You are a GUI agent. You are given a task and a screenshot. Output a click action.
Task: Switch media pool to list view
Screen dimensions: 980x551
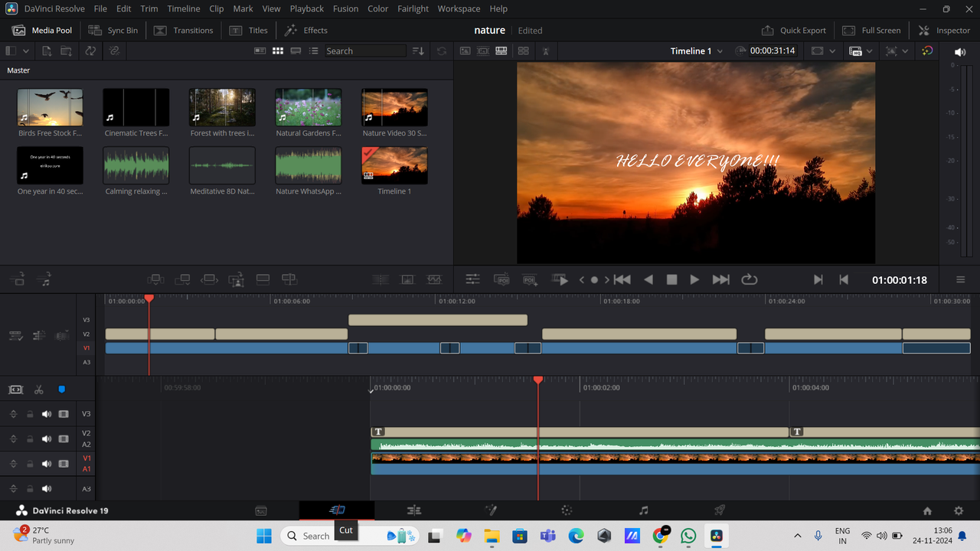[313, 51]
